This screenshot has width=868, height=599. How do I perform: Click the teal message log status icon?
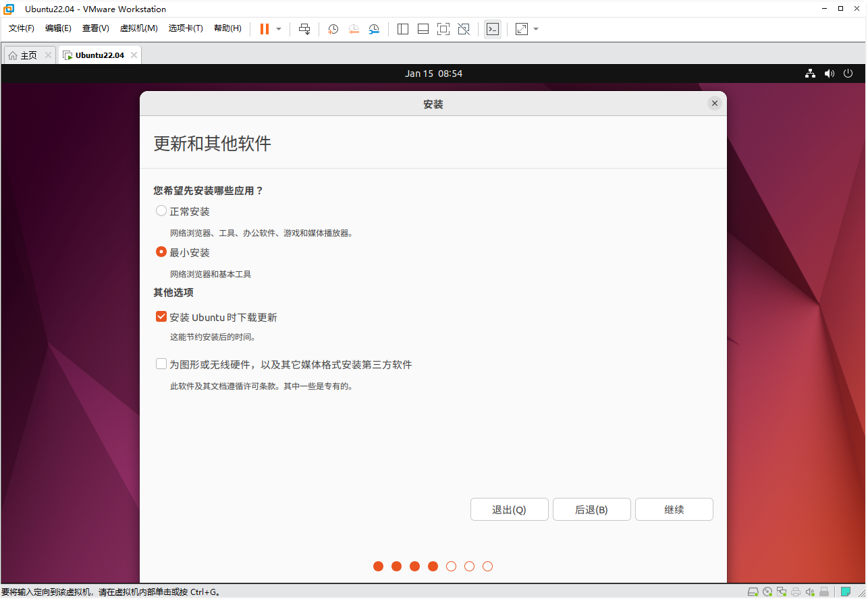[x=845, y=592]
